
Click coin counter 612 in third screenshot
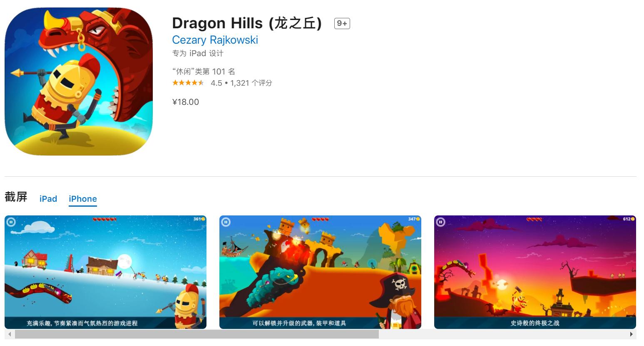(x=629, y=219)
